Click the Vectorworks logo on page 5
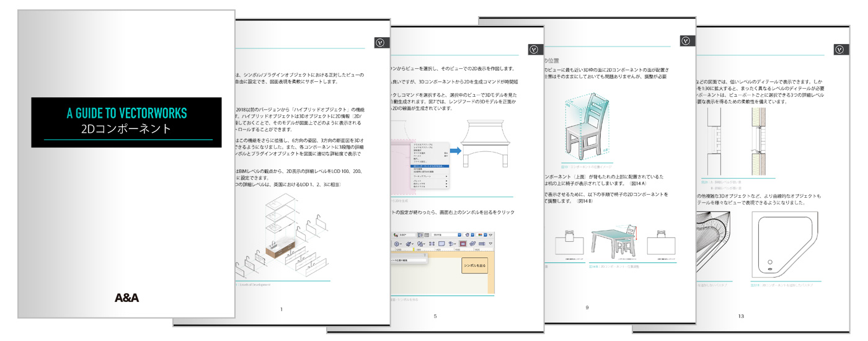The height and width of the screenshot is (341, 868). (x=536, y=50)
